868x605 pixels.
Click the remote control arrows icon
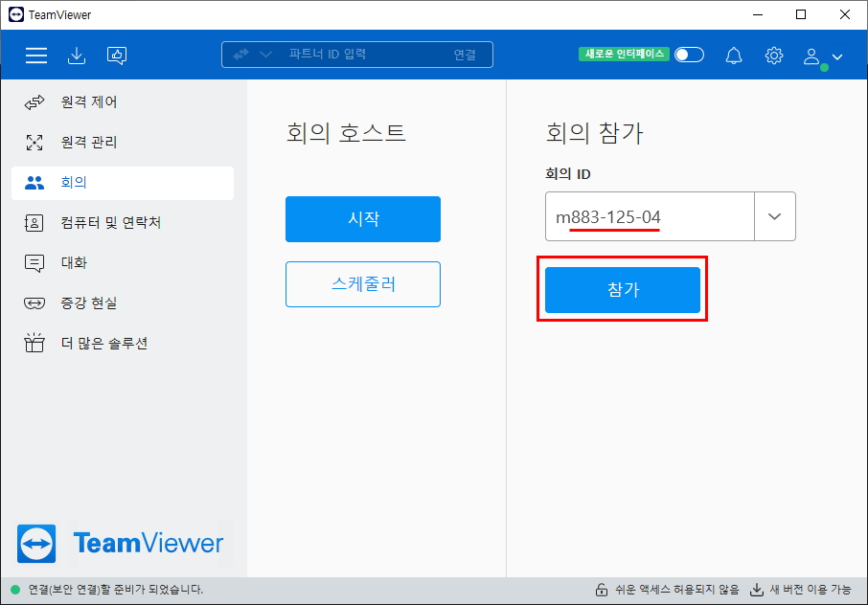[34, 102]
